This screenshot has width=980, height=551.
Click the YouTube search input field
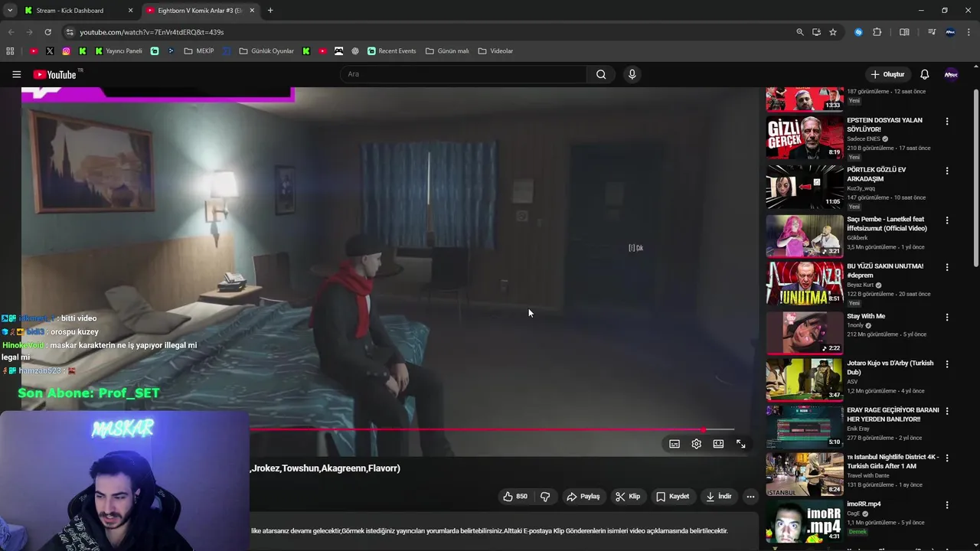pos(463,74)
